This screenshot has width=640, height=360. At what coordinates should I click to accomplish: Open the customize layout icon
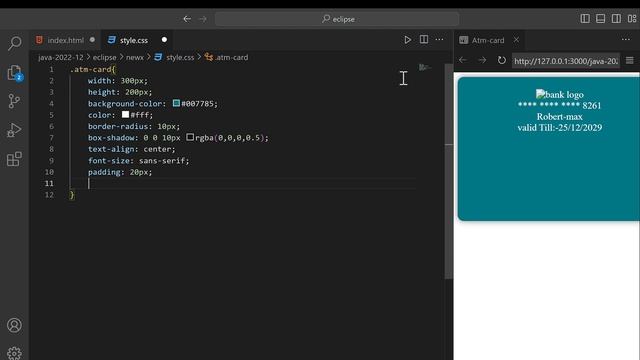click(632, 18)
